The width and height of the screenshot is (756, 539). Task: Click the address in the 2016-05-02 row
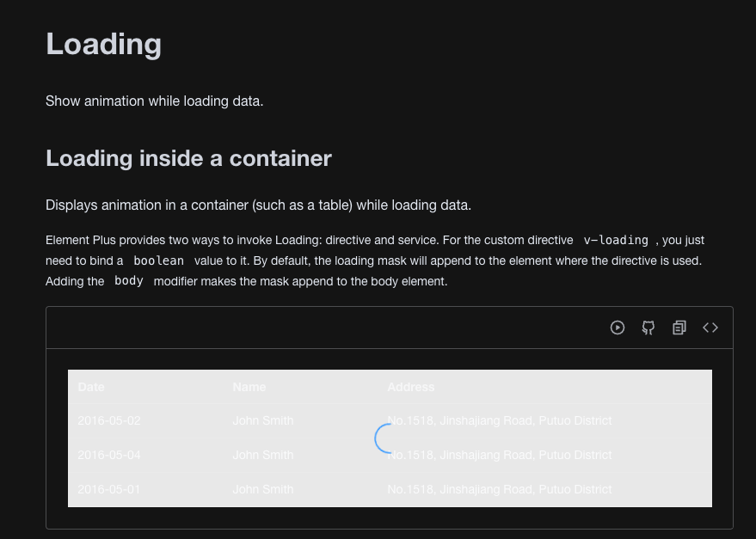500,420
